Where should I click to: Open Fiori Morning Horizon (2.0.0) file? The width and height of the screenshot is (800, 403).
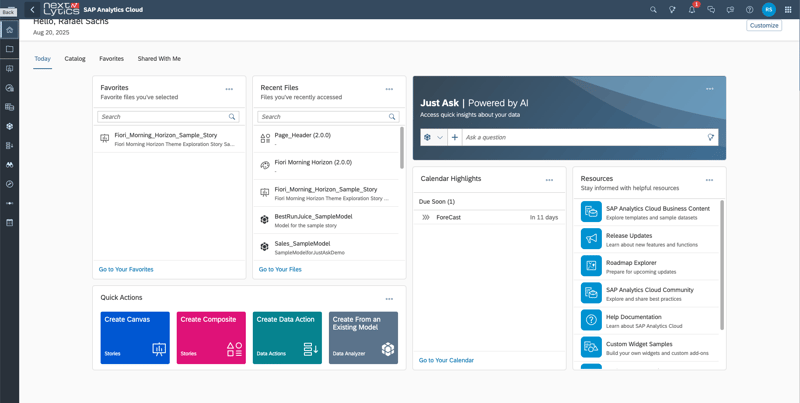point(327,166)
